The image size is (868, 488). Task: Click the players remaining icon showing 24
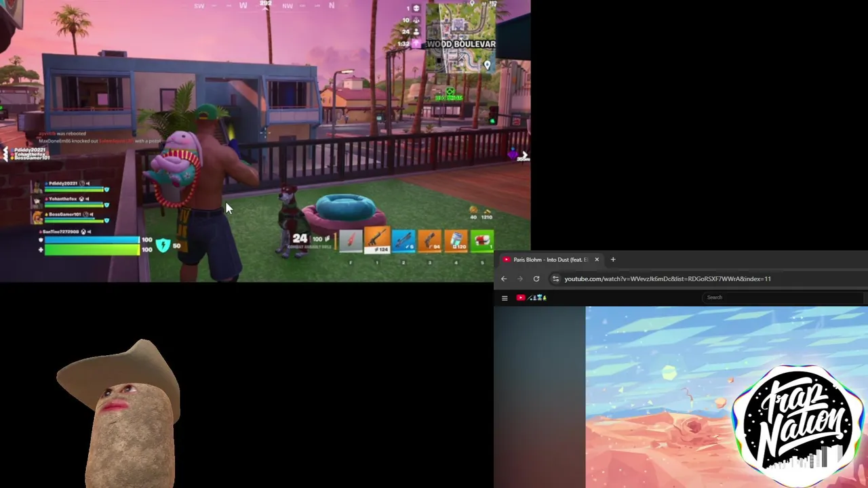pos(416,31)
